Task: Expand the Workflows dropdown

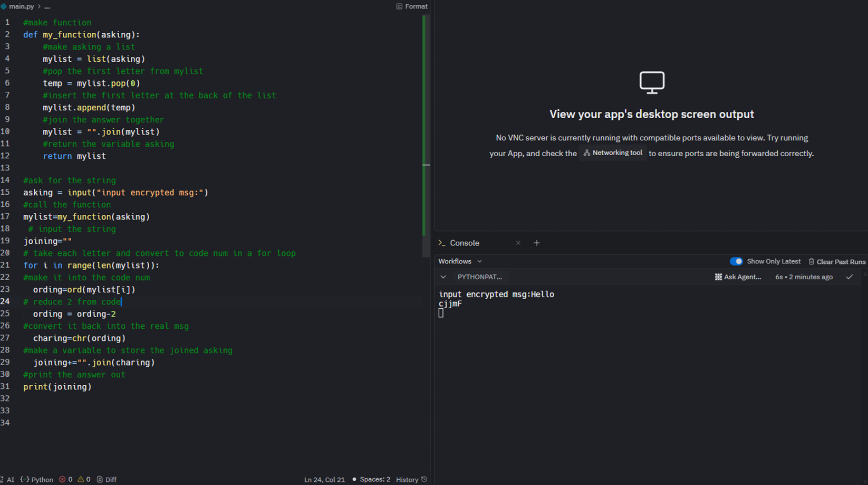Action: click(460, 261)
